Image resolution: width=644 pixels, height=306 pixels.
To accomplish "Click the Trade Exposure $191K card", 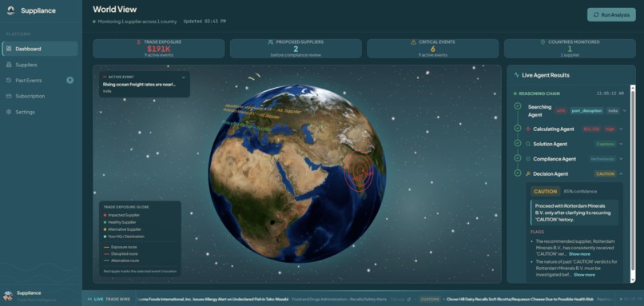I will coord(159,49).
